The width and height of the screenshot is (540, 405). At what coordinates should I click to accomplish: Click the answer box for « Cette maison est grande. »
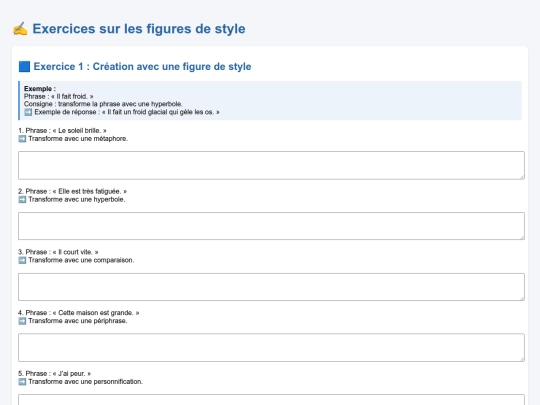(271, 347)
